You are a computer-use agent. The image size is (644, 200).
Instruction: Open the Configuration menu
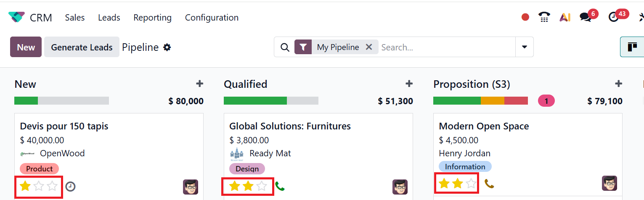tap(212, 18)
